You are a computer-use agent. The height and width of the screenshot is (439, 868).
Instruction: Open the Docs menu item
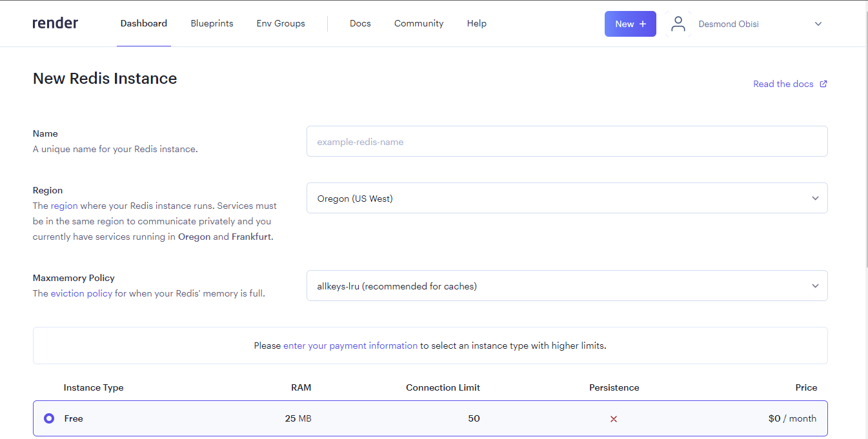pos(360,23)
